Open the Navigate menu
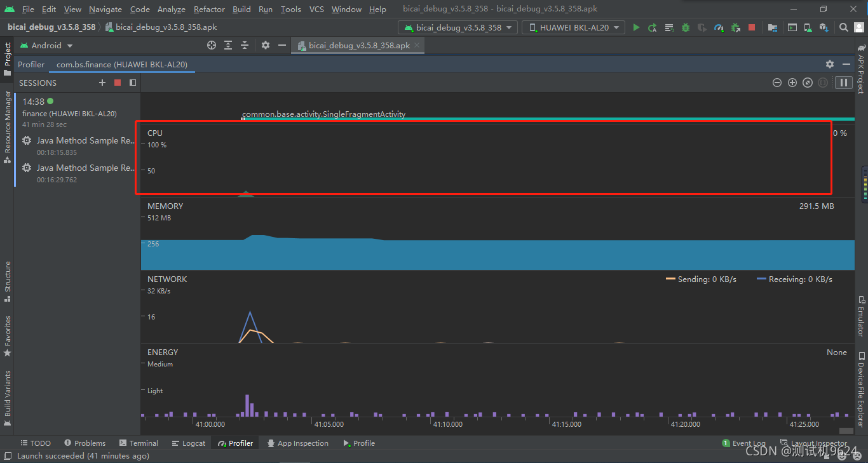 [x=105, y=9]
